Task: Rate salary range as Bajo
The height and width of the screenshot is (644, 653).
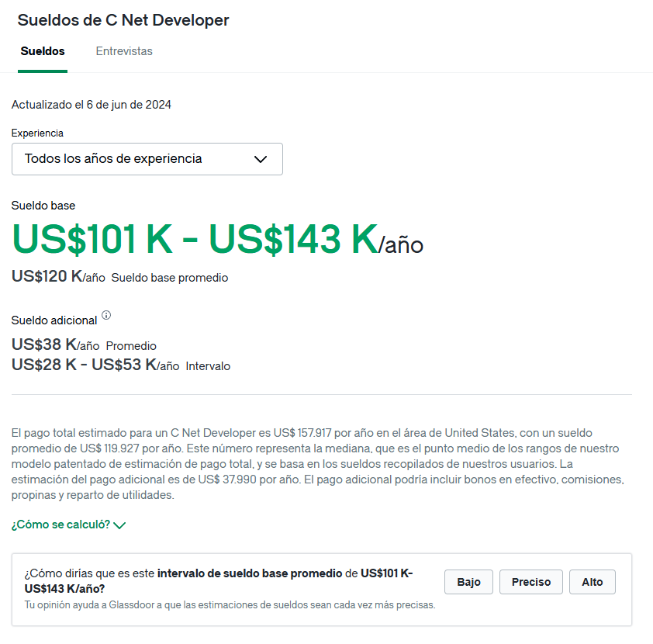Action: [x=468, y=582]
